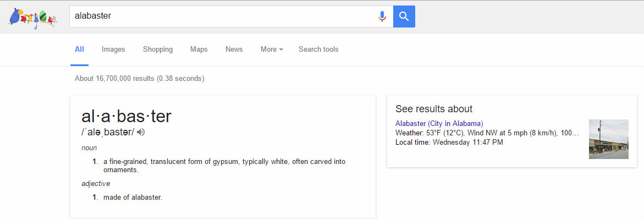Click the Weather 53°F info line

point(487,133)
